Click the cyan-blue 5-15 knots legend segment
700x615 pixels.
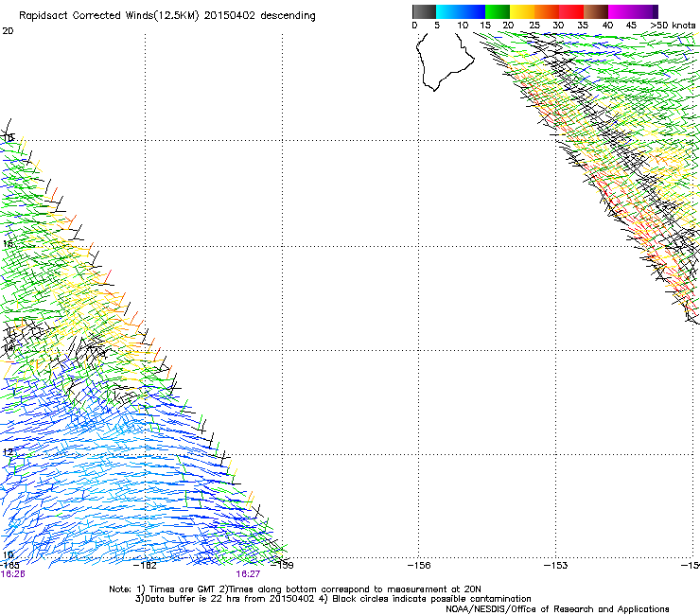pyautogui.click(x=461, y=11)
